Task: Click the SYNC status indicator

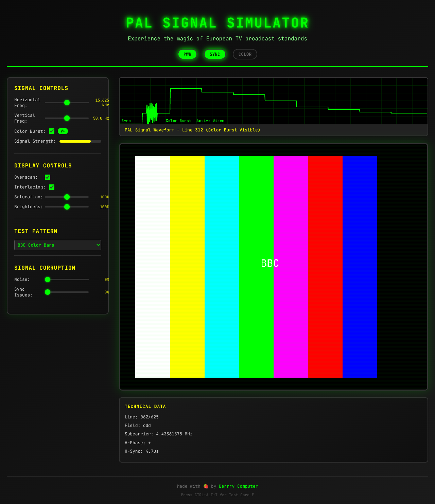Action: [214, 54]
